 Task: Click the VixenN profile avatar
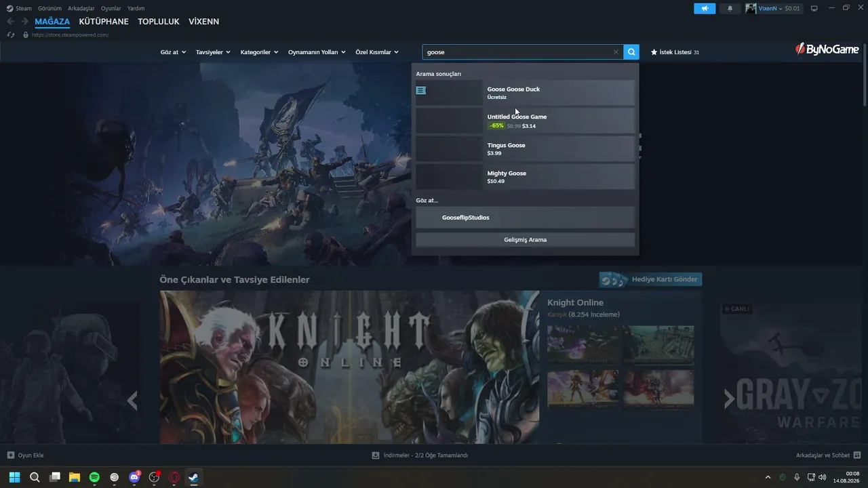click(751, 9)
